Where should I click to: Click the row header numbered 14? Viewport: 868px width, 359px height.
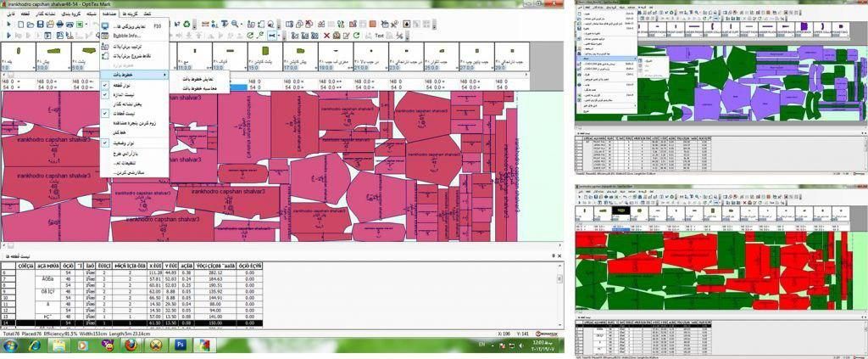tap(8, 323)
